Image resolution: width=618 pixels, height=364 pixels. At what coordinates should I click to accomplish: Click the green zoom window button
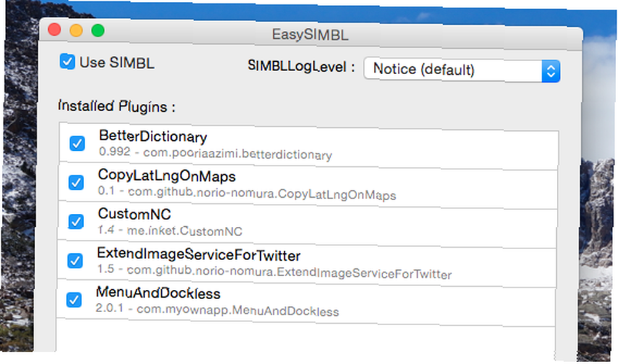(98, 31)
